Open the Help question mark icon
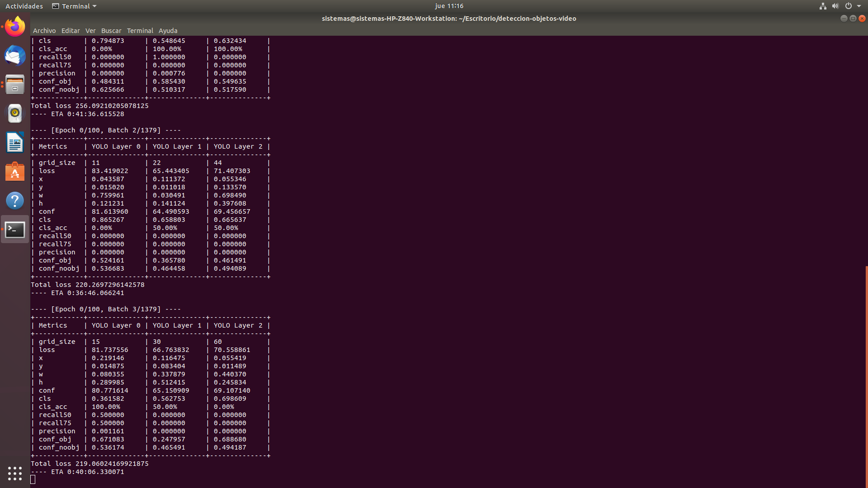The width and height of the screenshot is (868, 488). point(15,201)
